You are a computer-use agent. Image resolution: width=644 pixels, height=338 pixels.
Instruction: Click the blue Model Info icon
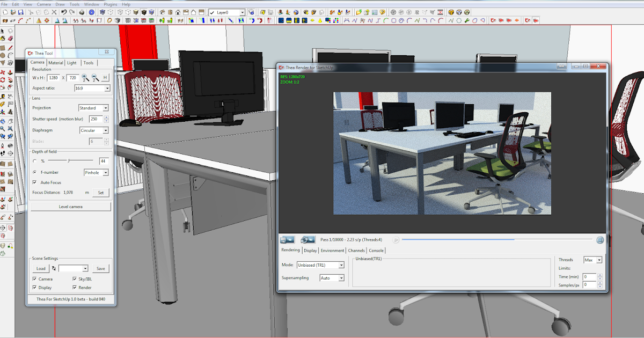pos(91,12)
